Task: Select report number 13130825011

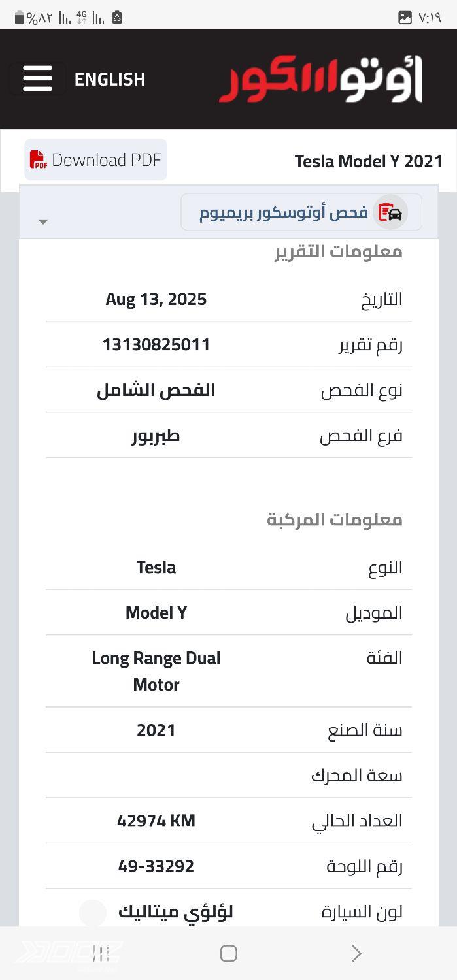Action: [156, 344]
